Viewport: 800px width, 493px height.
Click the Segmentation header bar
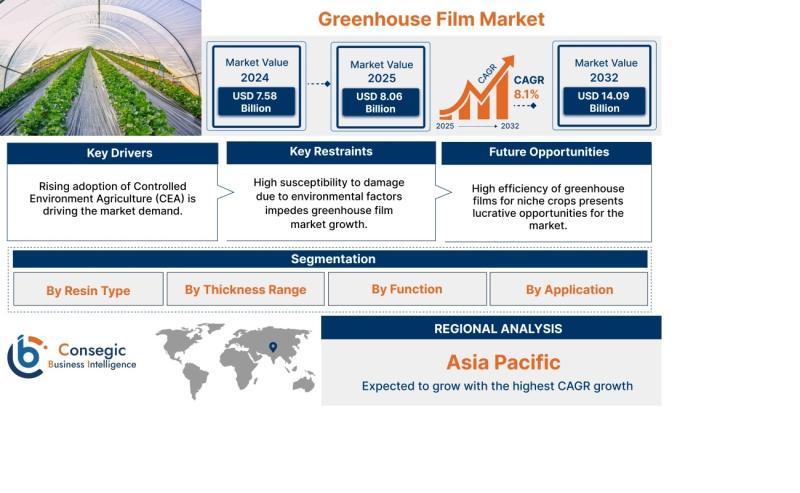[330, 259]
